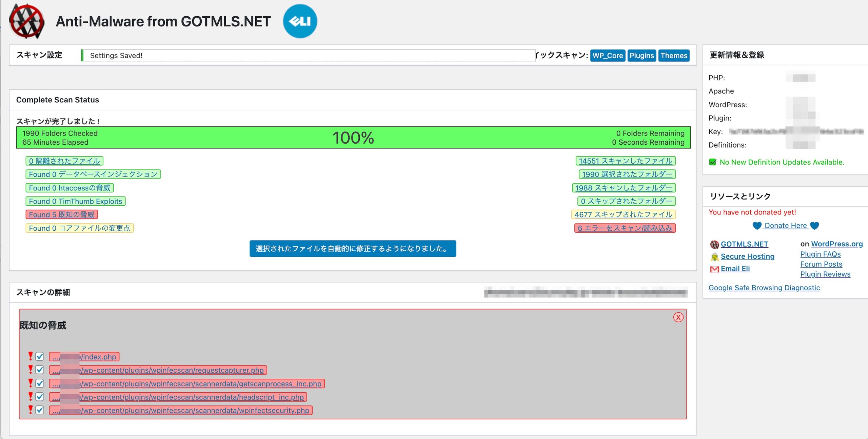This screenshot has width=868, height=439.
Task: Uncheck the headscript_inc.php threat checkbox
Action: [x=40, y=397]
